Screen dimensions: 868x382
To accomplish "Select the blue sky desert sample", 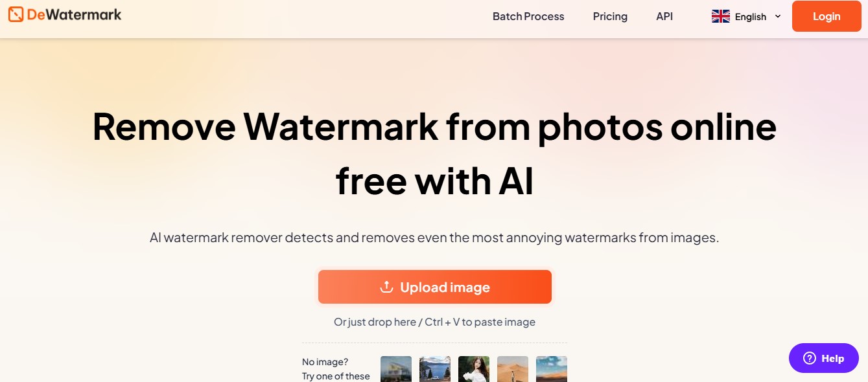I will [552, 369].
